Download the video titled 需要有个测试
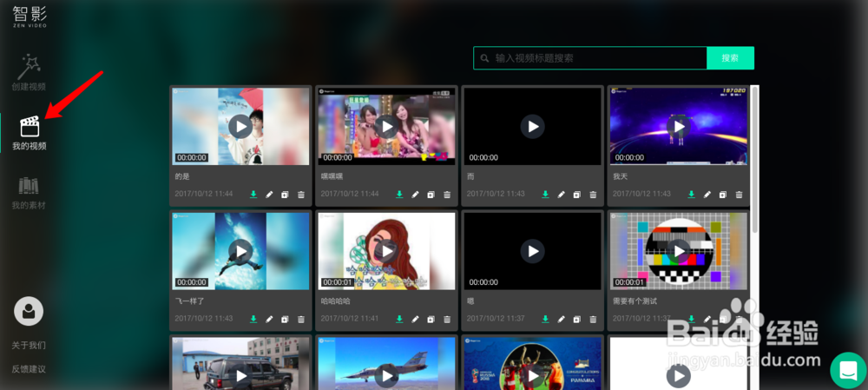This screenshot has width=868, height=390. pyautogui.click(x=692, y=319)
